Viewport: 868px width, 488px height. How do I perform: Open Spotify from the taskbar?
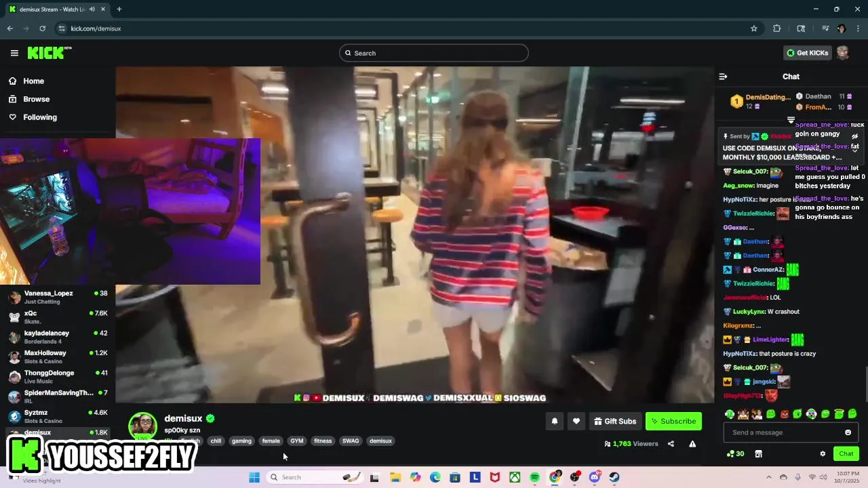535,477
